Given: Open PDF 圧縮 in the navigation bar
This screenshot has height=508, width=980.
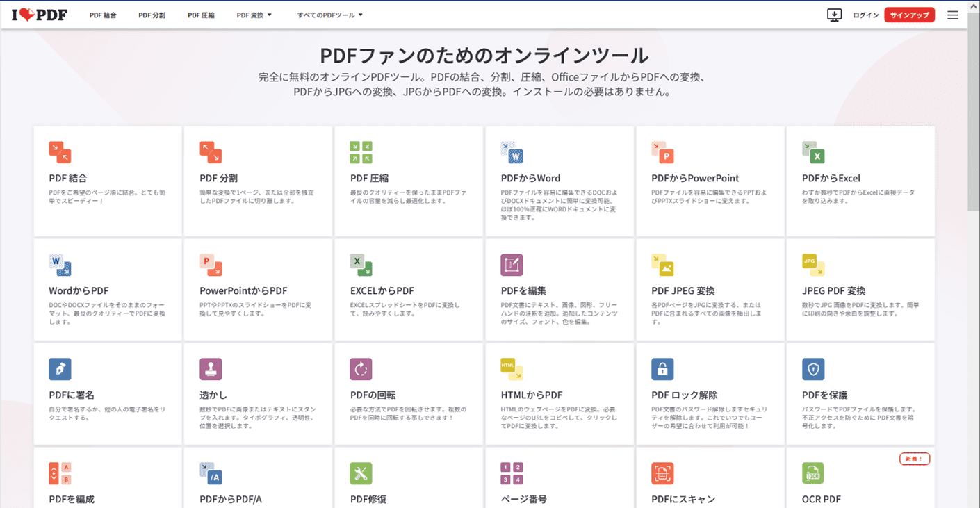Looking at the screenshot, I should 201,15.
